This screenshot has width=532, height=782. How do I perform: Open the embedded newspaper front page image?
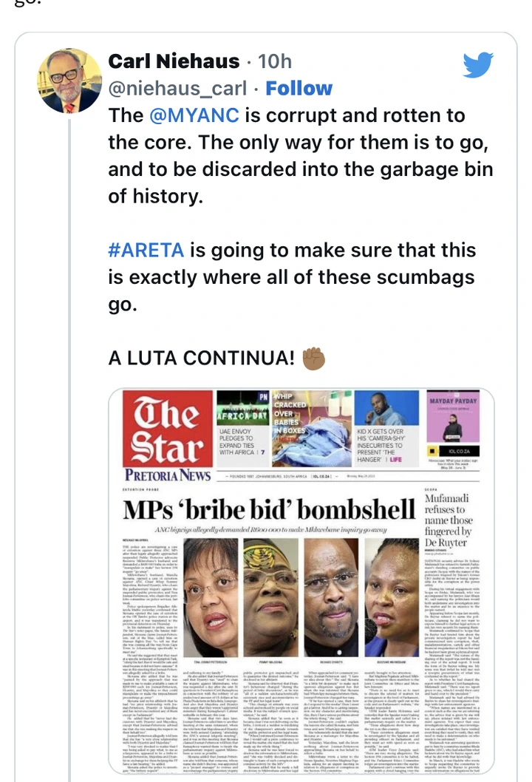click(x=301, y=581)
